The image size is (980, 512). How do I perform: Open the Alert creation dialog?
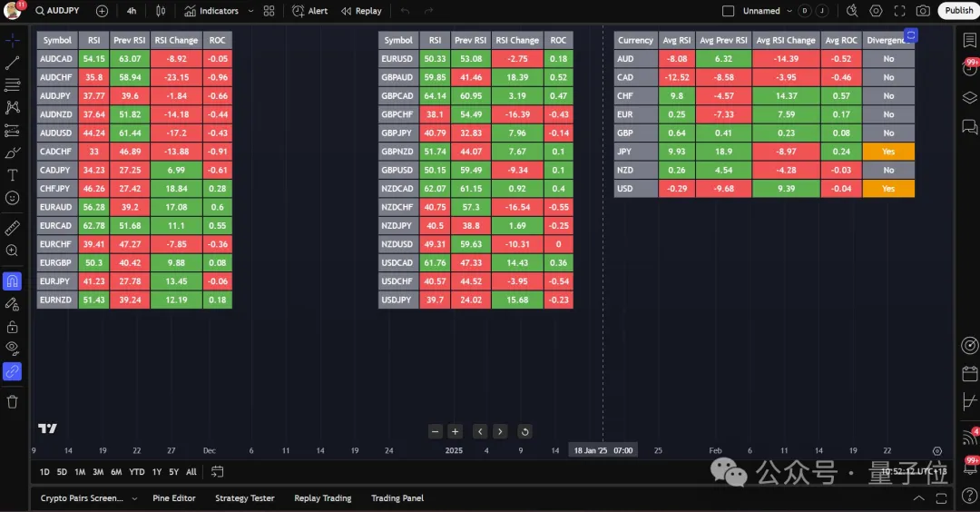click(310, 11)
